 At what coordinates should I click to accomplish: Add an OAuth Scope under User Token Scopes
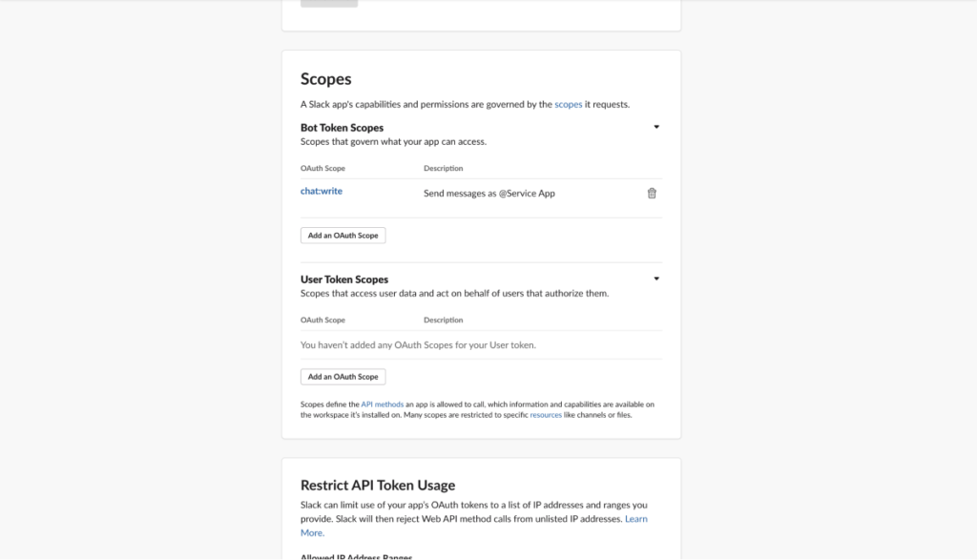point(343,377)
